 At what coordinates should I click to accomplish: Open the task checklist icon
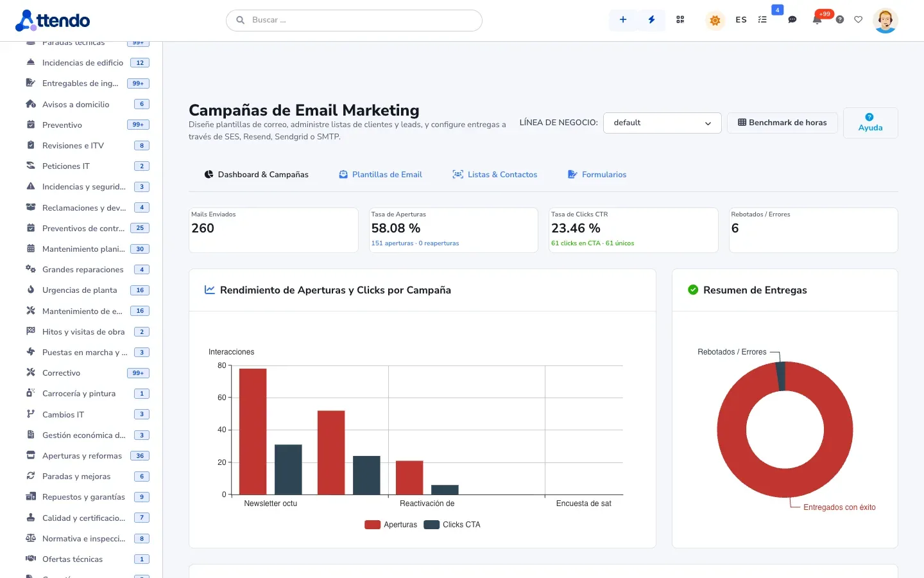(x=762, y=20)
